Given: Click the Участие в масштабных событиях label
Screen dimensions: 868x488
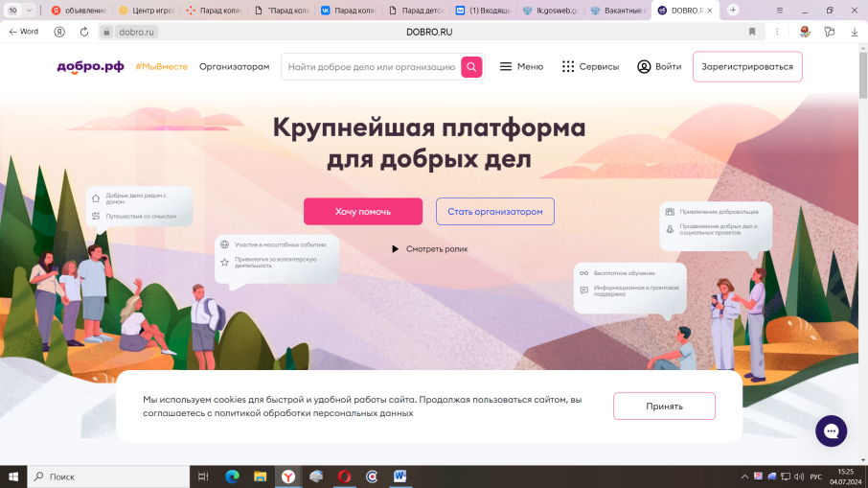Looking at the screenshot, I should point(280,244).
